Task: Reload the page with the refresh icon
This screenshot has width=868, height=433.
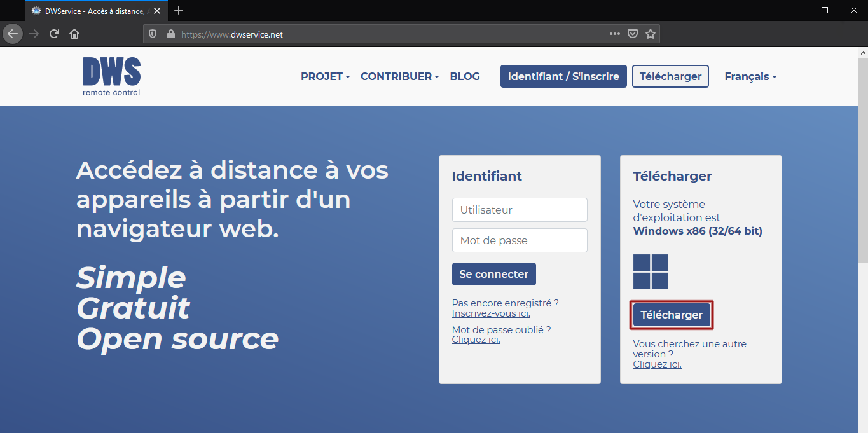Action: pyautogui.click(x=54, y=34)
